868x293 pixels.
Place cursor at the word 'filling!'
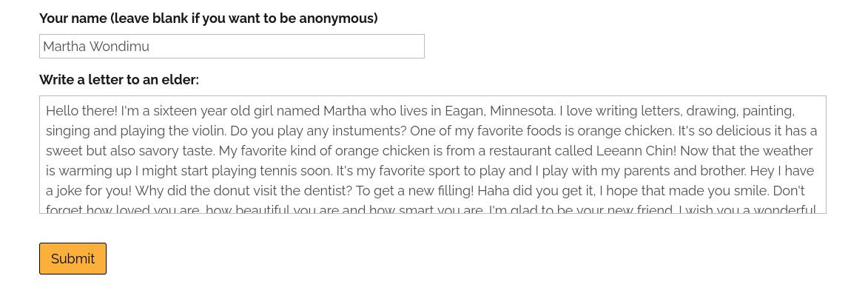pos(451,191)
